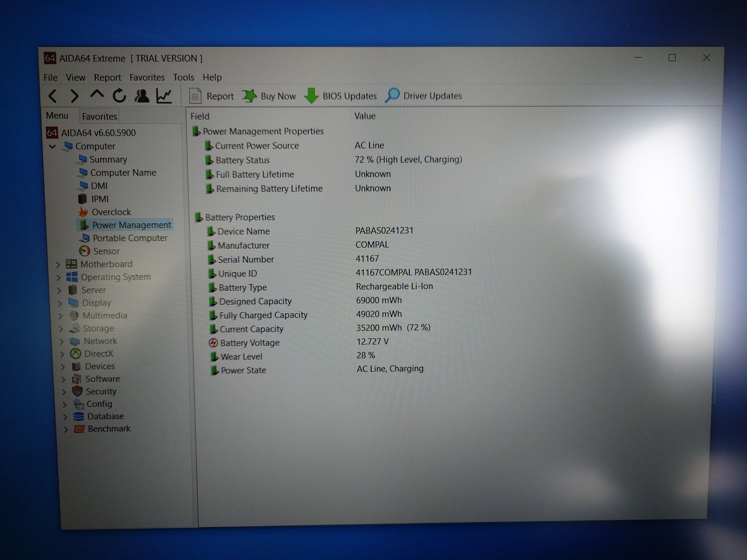Viewport: 747px width, 560px height.
Task: Select the Full Battery Lifetime row
Action: [298, 174]
